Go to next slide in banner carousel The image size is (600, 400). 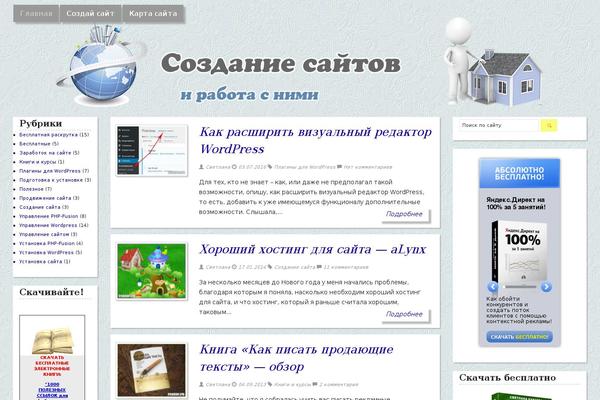(x=546, y=287)
